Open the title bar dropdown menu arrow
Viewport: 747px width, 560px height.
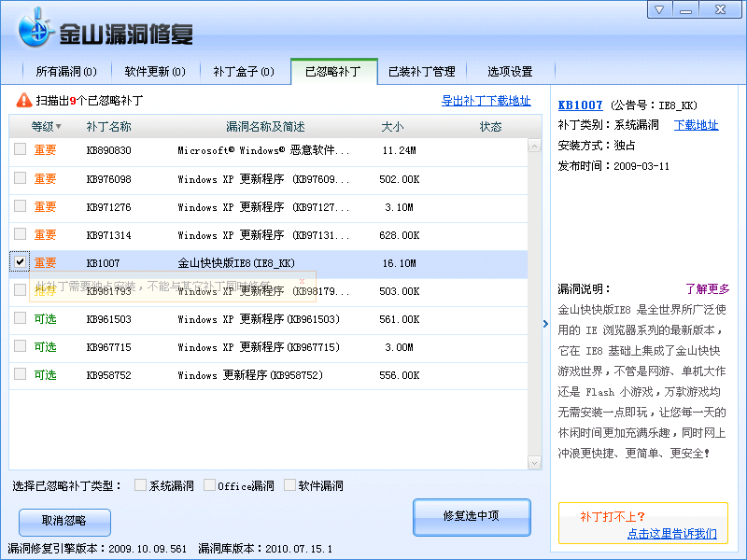point(659,9)
